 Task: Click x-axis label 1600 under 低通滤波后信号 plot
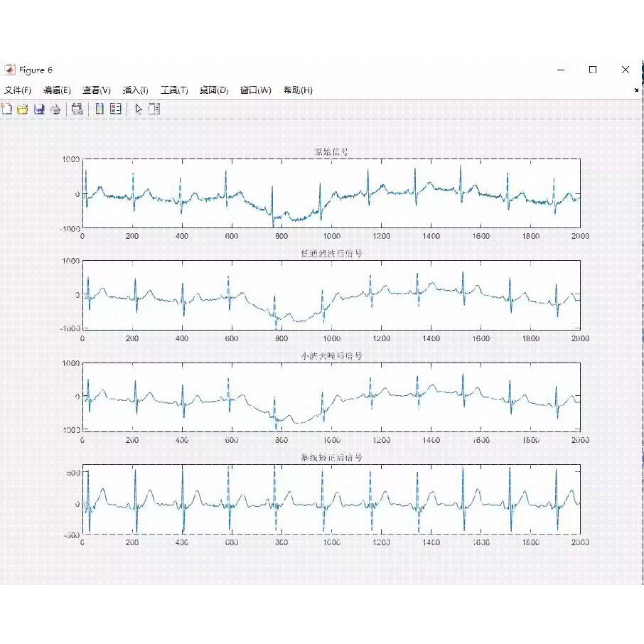tap(481, 338)
